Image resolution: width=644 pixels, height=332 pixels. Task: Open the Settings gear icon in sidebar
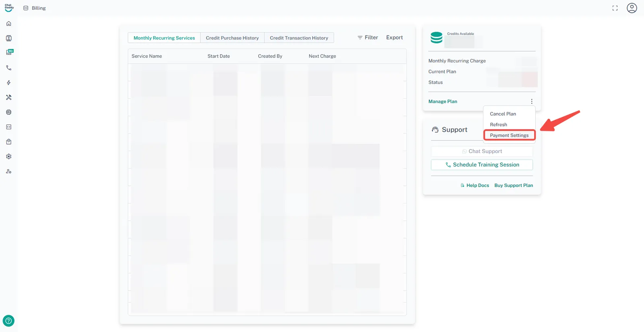(x=9, y=156)
